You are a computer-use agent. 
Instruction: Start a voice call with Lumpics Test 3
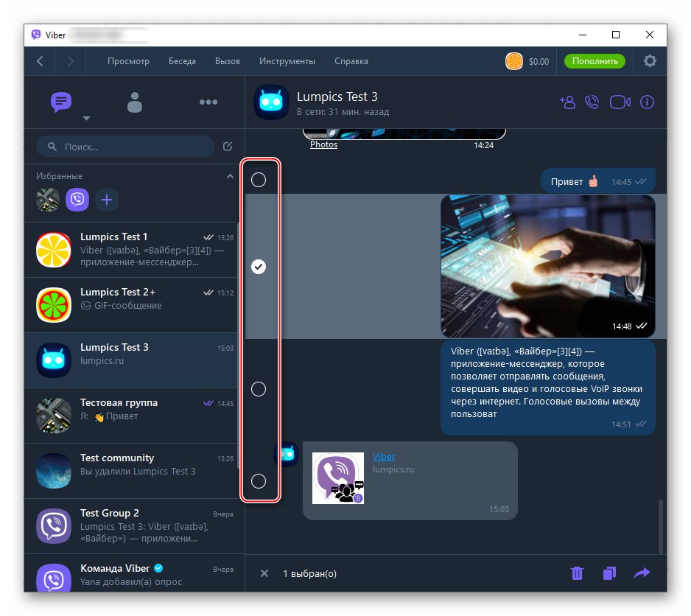[x=592, y=102]
